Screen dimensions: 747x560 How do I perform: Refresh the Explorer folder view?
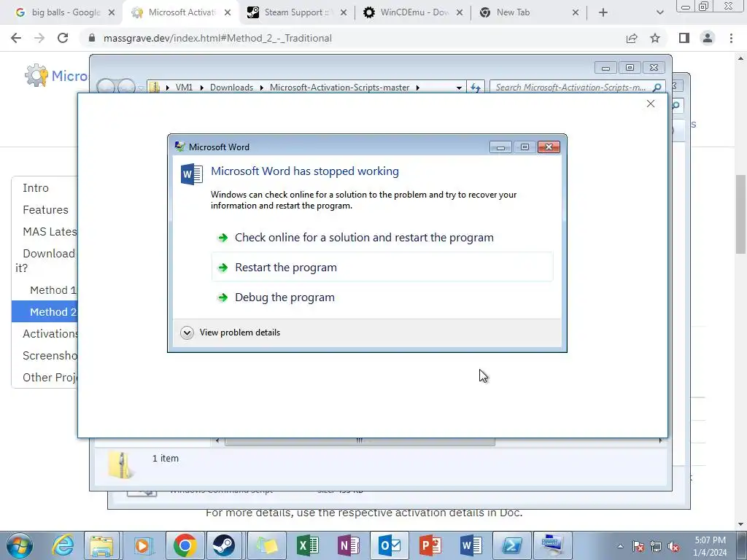(476, 87)
